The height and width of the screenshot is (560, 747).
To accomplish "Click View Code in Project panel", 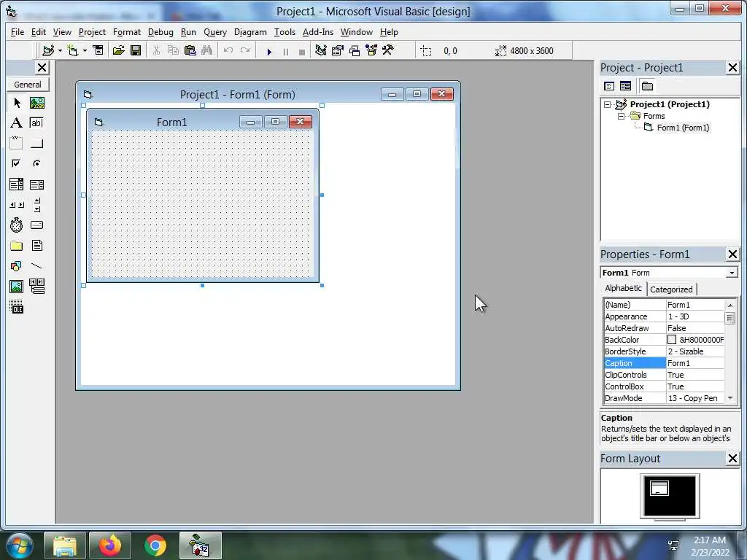I will point(609,86).
